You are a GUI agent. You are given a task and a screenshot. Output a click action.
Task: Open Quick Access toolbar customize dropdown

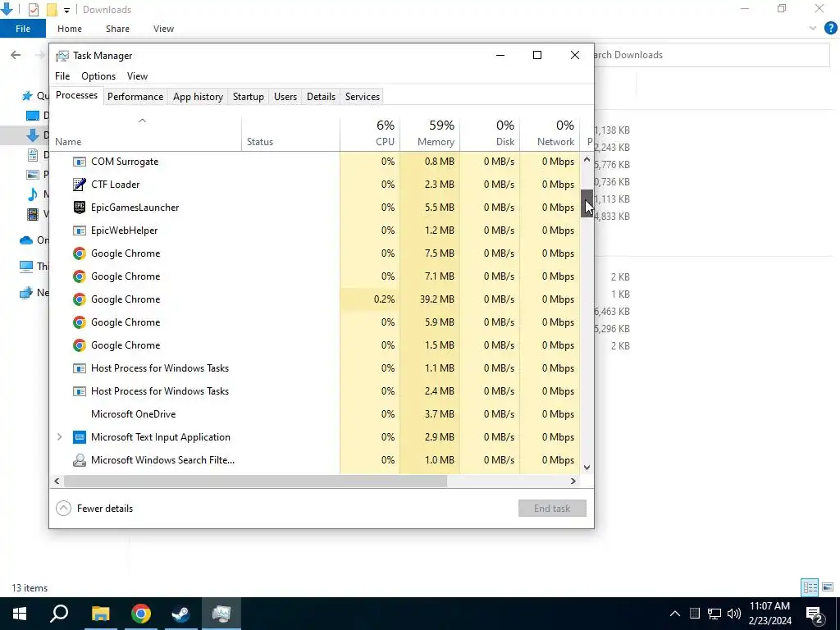tap(66, 10)
